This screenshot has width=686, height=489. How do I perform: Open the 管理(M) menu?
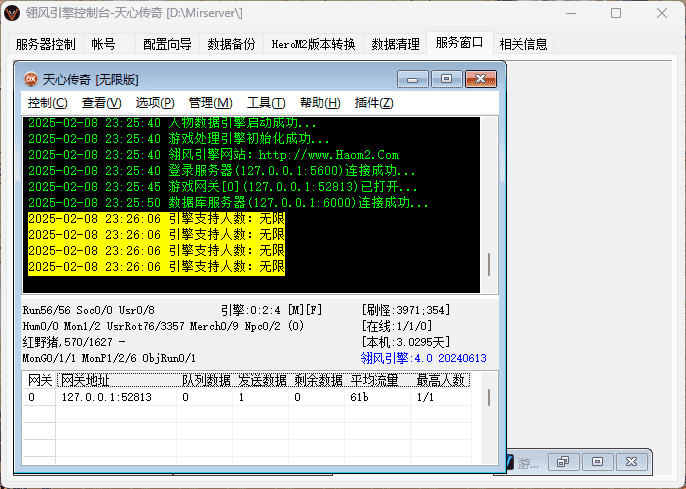tap(210, 103)
